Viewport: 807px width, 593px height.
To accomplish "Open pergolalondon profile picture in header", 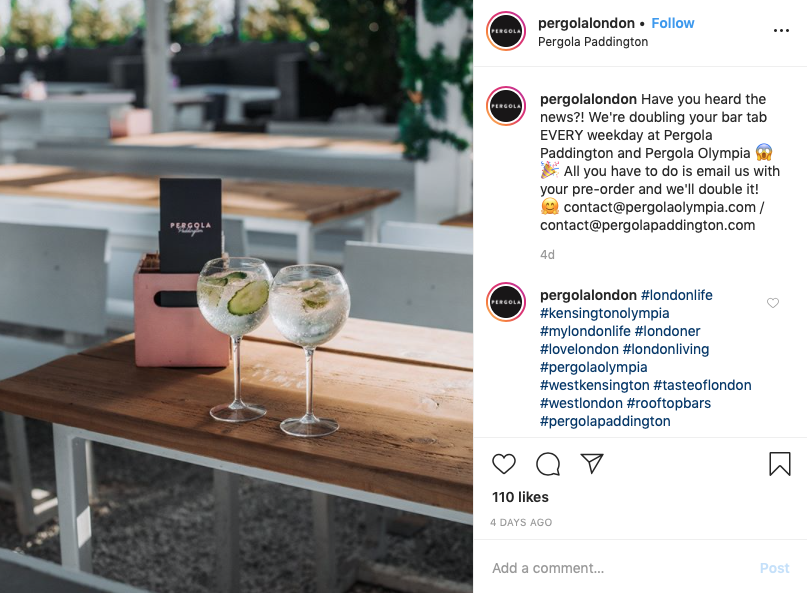I will [x=506, y=31].
